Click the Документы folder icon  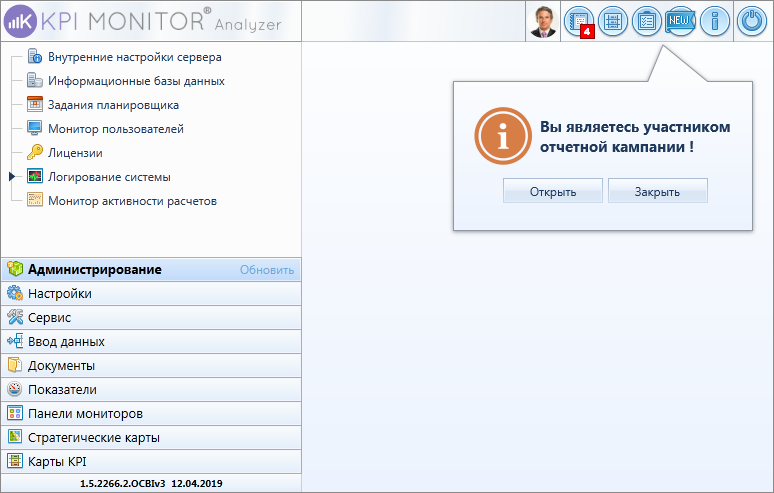click(15, 365)
